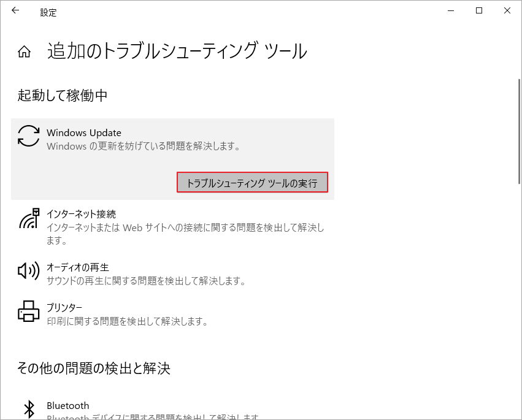Click the Windows の更新を妨げている問題 description

[x=144, y=146]
